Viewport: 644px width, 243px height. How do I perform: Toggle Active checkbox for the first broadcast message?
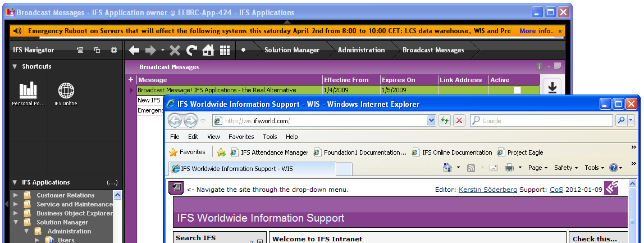[517, 90]
